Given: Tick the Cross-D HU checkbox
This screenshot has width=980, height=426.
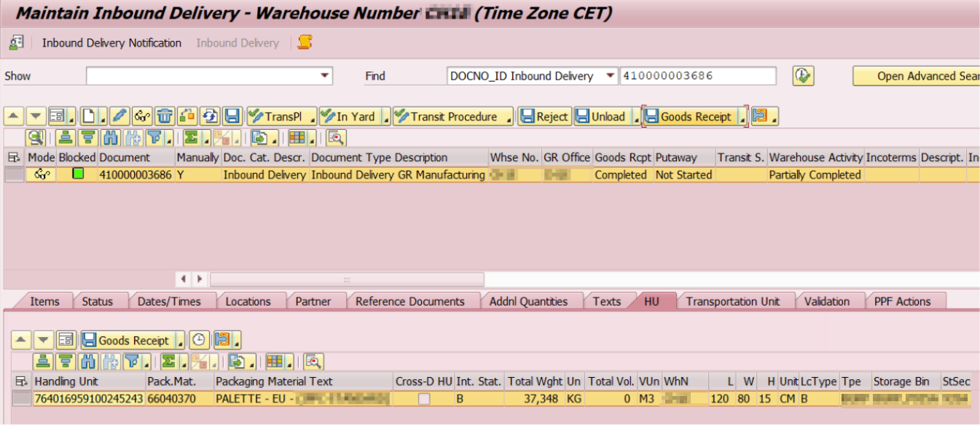Looking at the screenshot, I should [423, 399].
